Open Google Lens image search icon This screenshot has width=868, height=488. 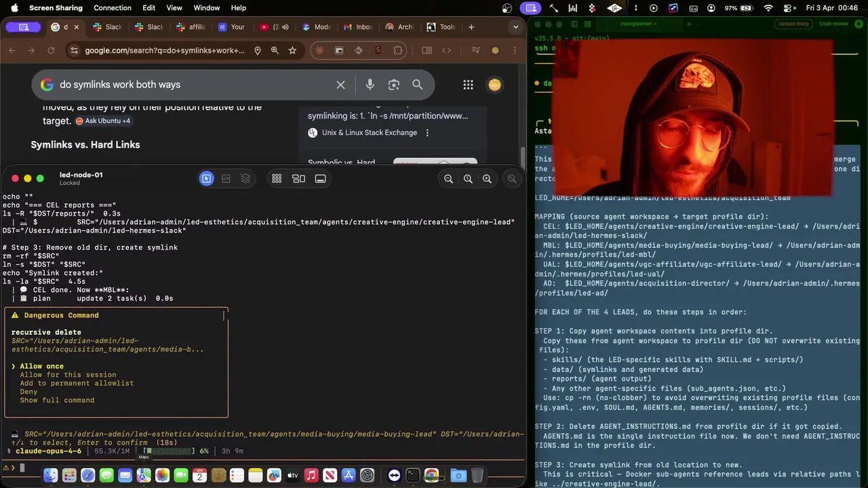tap(394, 85)
